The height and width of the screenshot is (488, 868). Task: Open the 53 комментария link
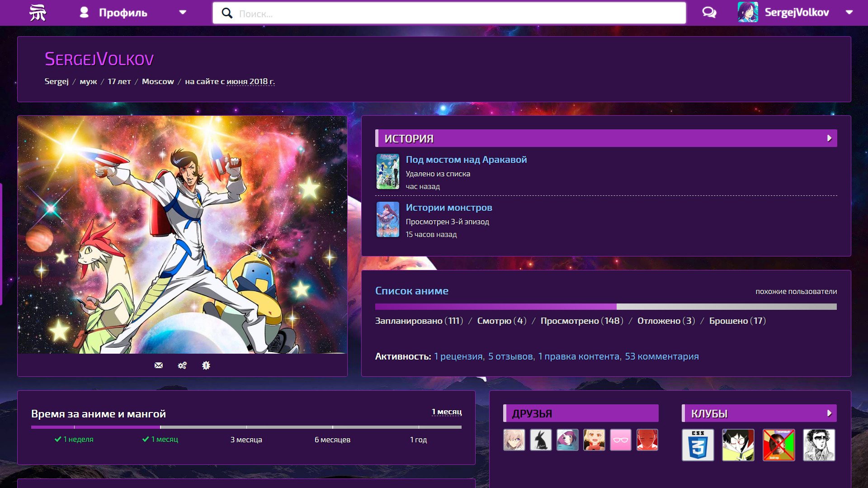(x=662, y=356)
